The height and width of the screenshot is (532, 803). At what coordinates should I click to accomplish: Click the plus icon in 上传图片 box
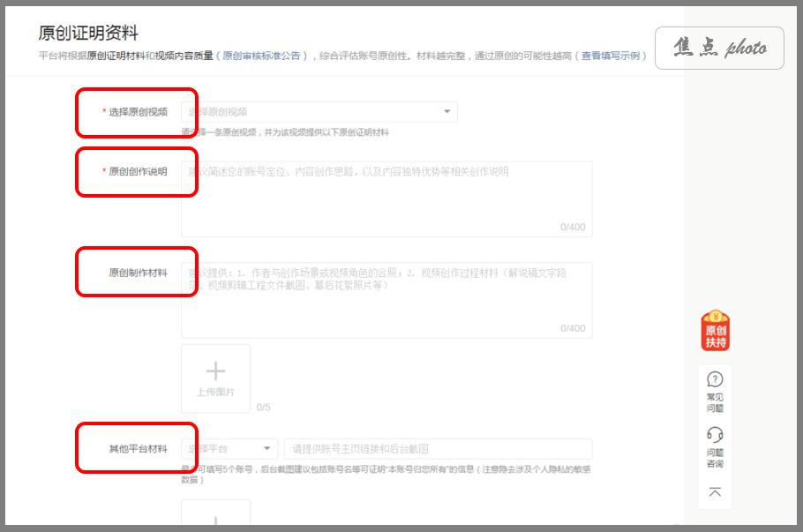pyautogui.click(x=215, y=371)
